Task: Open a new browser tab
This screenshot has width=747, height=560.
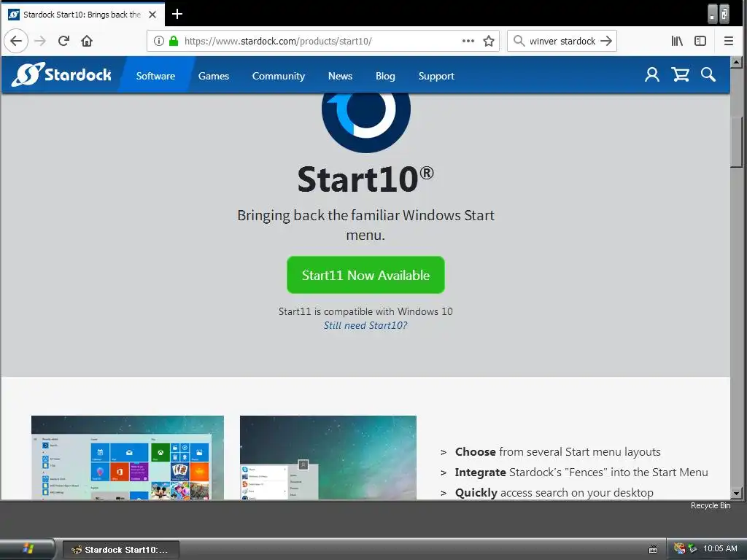Action: [177, 14]
